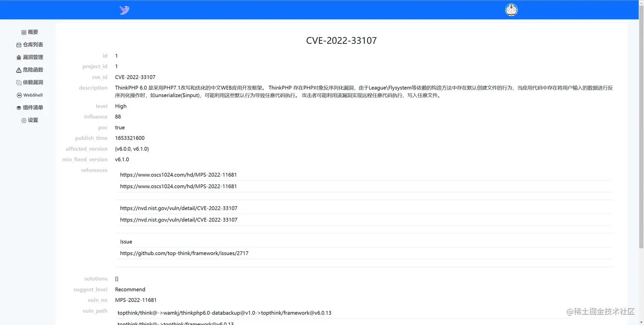The image size is (644, 325).
Task: Open second nvd.nist.gov CVE-2022-33107 link
Action: (x=179, y=220)
